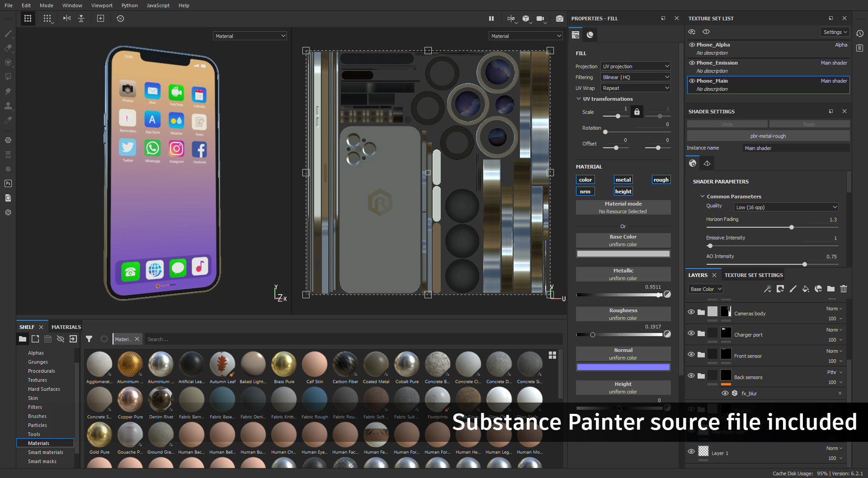
Task: Pause the engine computation
Action: click(x=491, y=19)
